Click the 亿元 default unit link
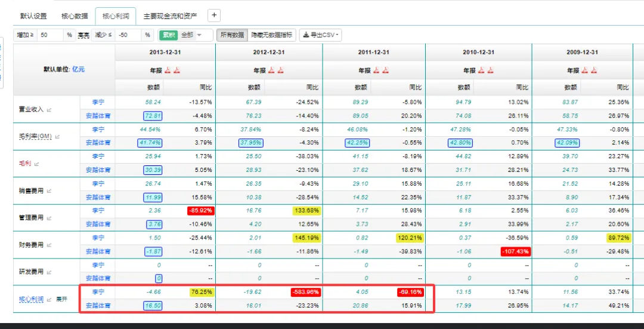This screenshot has width=644, height=329. click(79, 69)
